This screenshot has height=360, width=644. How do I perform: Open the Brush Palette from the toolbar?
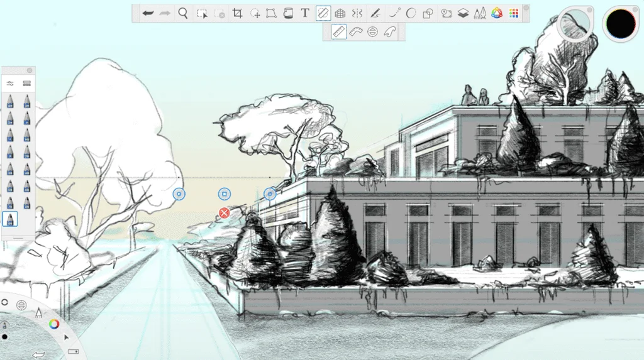pyautogui.click(x=480, y=14)
